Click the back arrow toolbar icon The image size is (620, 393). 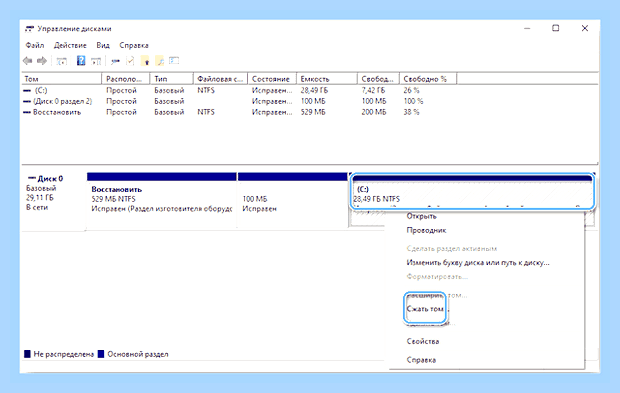tap(27, 61)
